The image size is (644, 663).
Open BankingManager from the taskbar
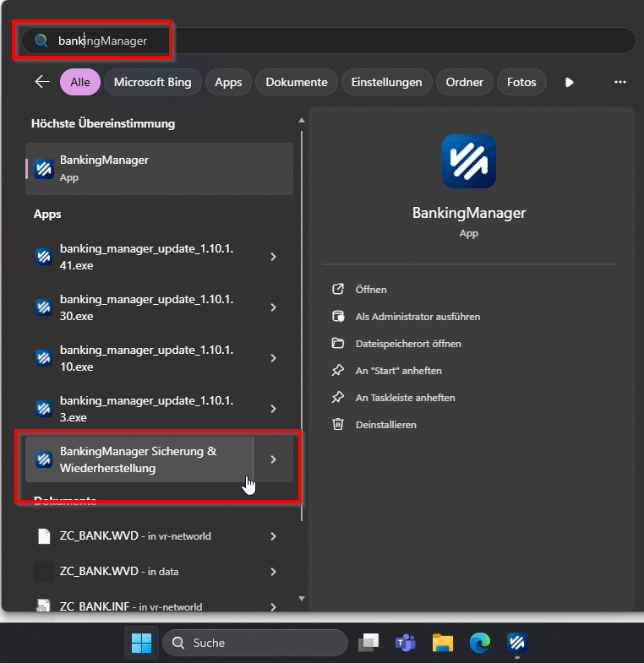coord(516,643)
